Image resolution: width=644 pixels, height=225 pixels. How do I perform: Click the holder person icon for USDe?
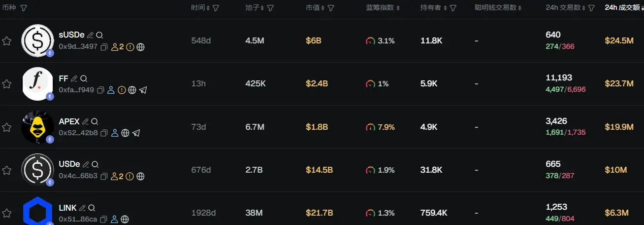click(114, 176)
